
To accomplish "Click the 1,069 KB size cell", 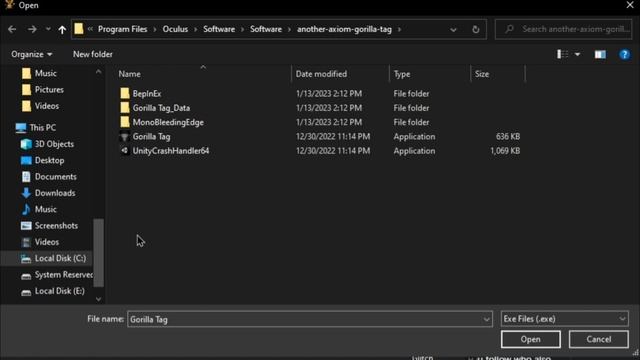I will pyautogui.click(x=505, y=151).
